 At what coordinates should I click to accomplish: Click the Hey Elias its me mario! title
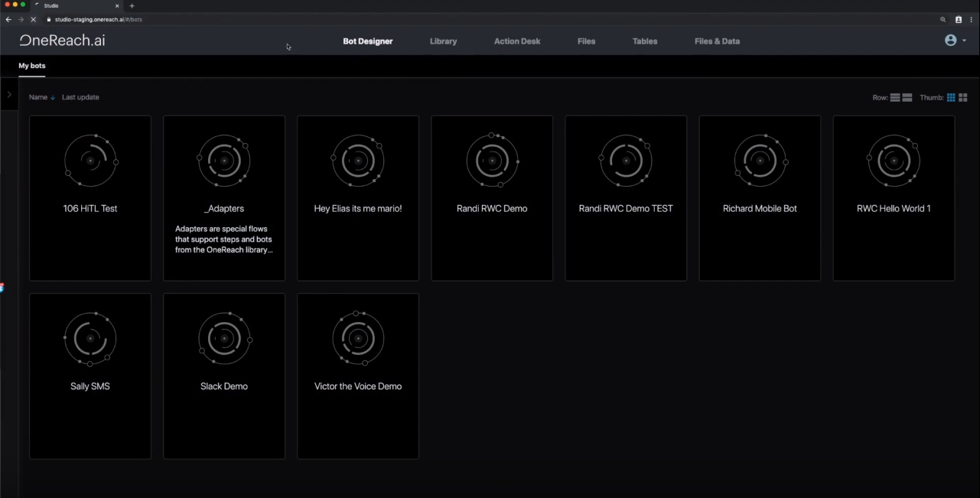[x=358, y=208]
